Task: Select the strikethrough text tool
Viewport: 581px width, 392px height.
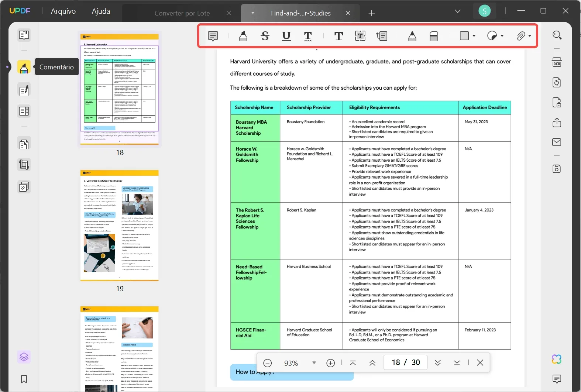Action: (x=265, y=36)
